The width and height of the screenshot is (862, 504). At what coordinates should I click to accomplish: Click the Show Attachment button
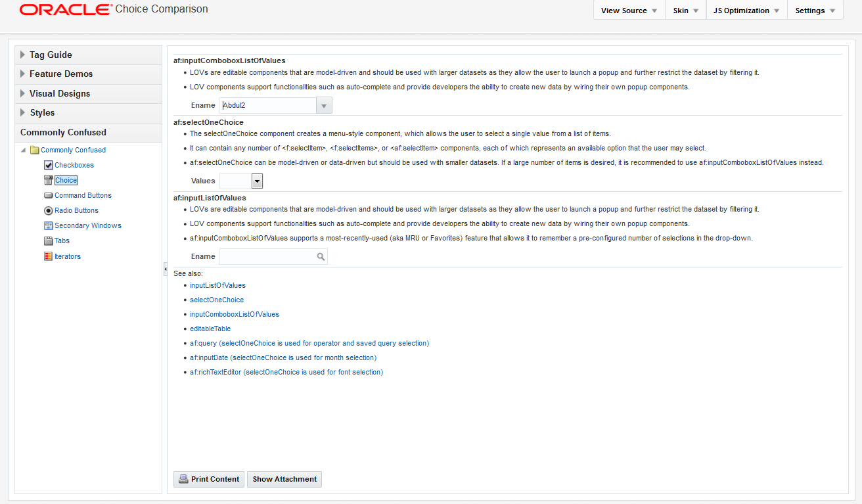coord(284,479)
